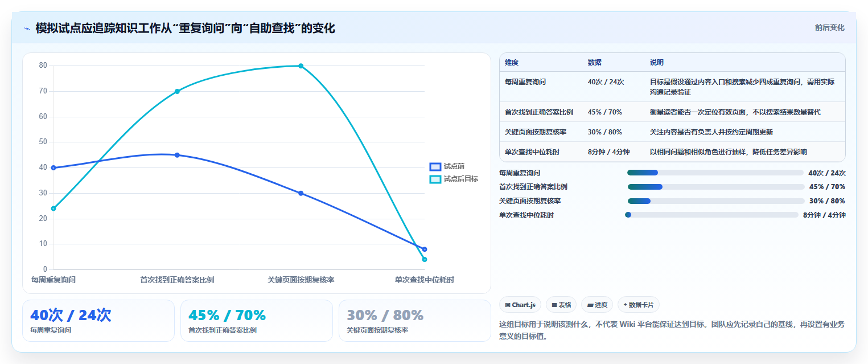Click progress value 40次 / 24次

point(827,173)
